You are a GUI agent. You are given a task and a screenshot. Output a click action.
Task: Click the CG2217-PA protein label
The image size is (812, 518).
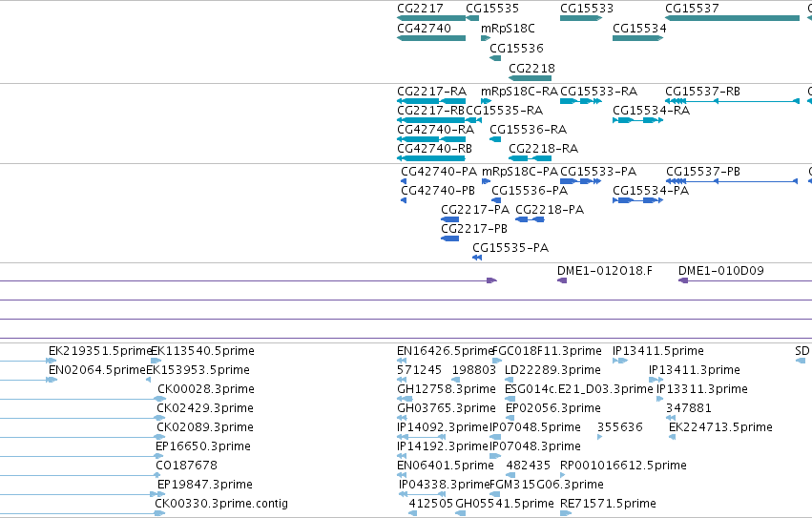[475, 210]
